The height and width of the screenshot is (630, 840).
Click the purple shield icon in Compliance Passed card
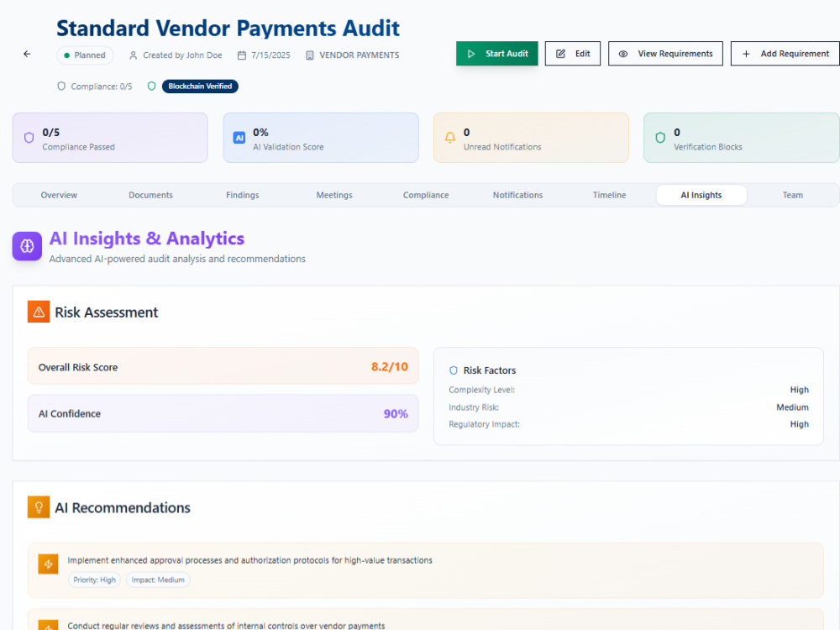pyautogui.click(x=29, y=138)
